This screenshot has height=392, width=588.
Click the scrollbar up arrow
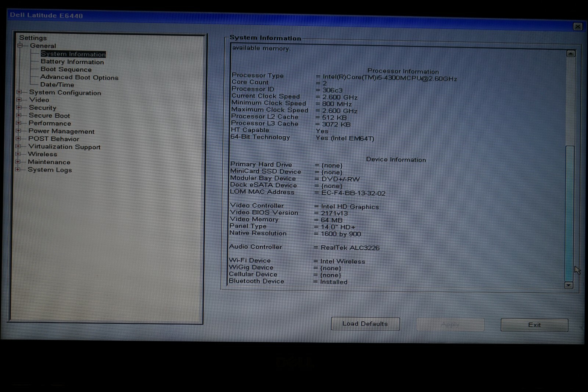pos(570,54)
